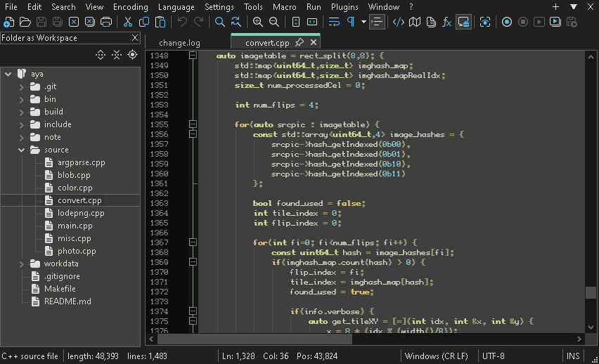Viewport: 599px width, 364px height.
Task: Click the New file toolbar icon
Action: (x=8, y=22)
